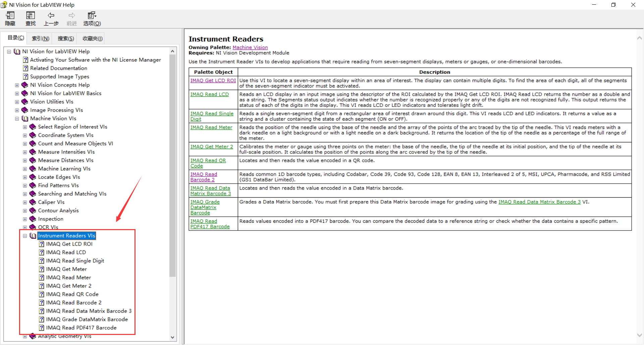Screen dimensions: 644x345
Task: Open the Options (选项) toolbar icon
Action: tap(92, 15)
